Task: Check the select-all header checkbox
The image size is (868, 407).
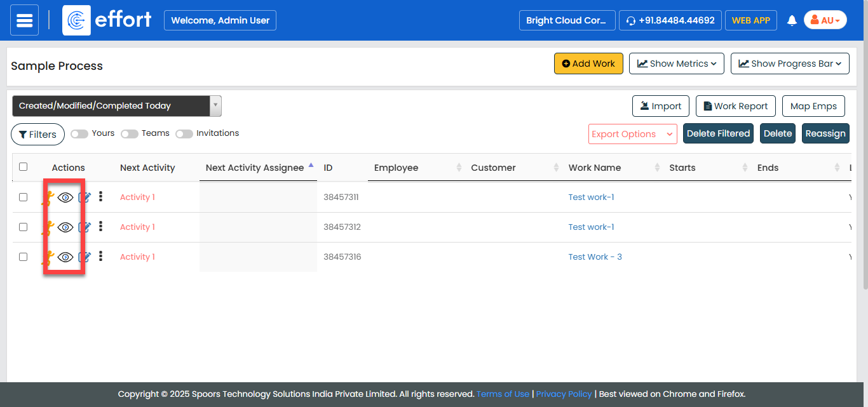Action: pyautogui.click(x=24, y=167)
